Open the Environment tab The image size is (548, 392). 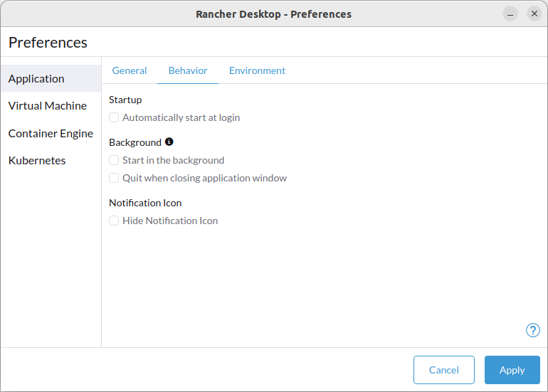(257, 70)
